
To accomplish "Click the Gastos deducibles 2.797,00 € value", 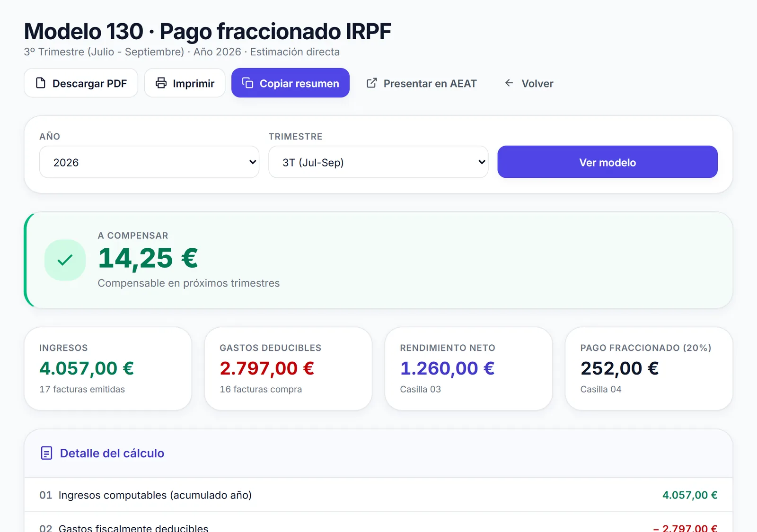I will [267, 368].
